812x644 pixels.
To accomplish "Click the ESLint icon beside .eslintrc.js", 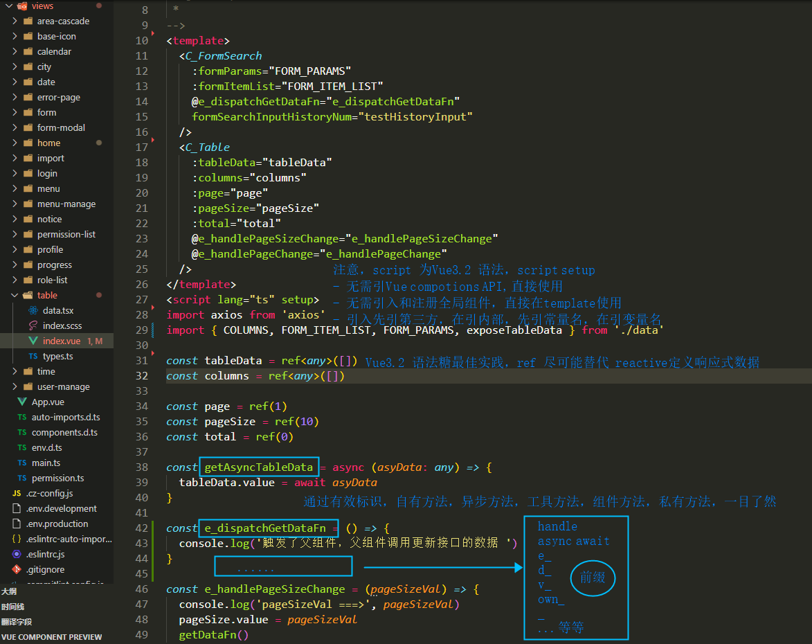I will [x=17, y=554].
